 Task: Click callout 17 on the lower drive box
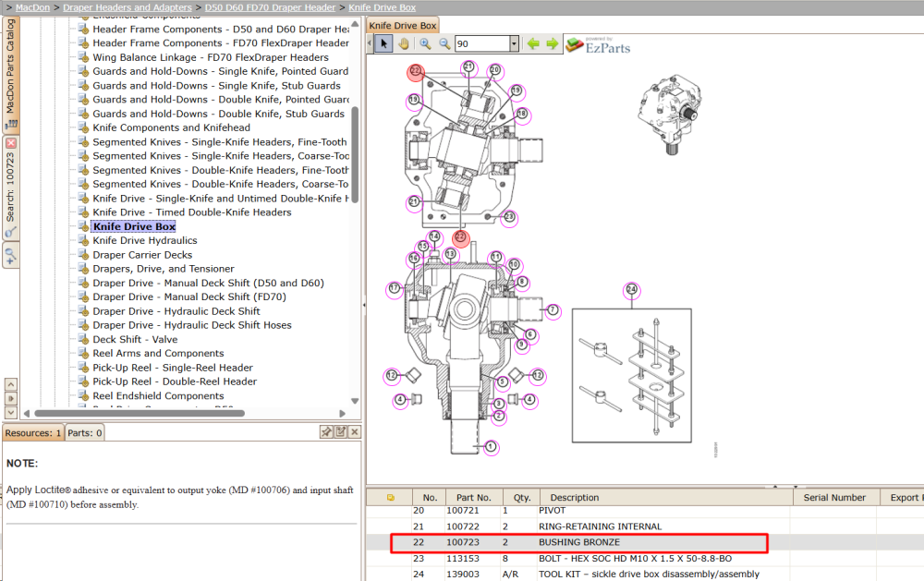coord(395,288)
